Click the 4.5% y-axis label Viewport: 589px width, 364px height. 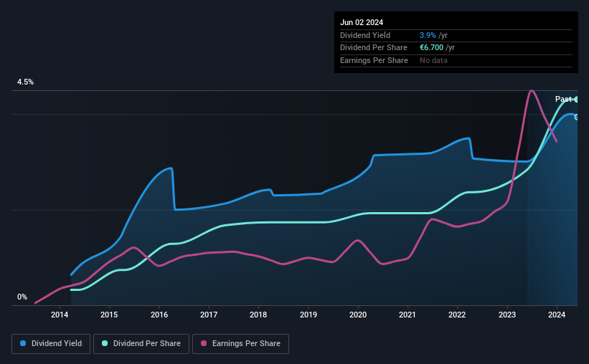point(25,82)
